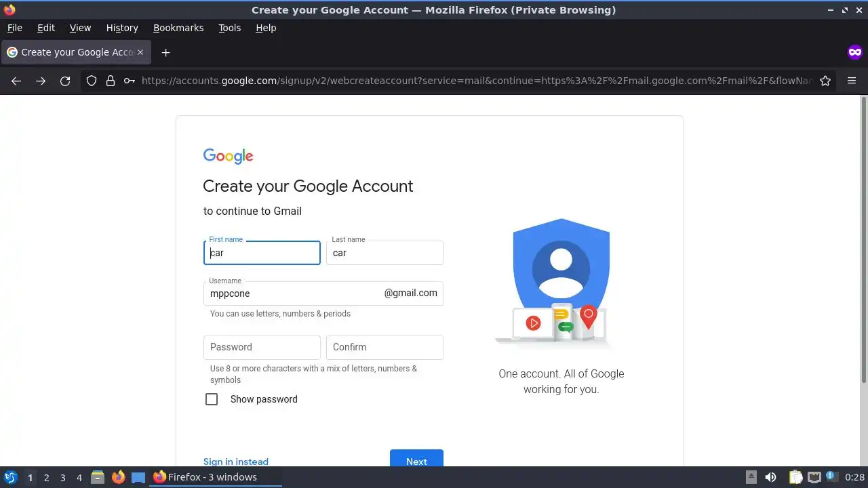This screenshot has height=488, width=868.
Task: Click the Confirm password field
Action: click(384, 347)
